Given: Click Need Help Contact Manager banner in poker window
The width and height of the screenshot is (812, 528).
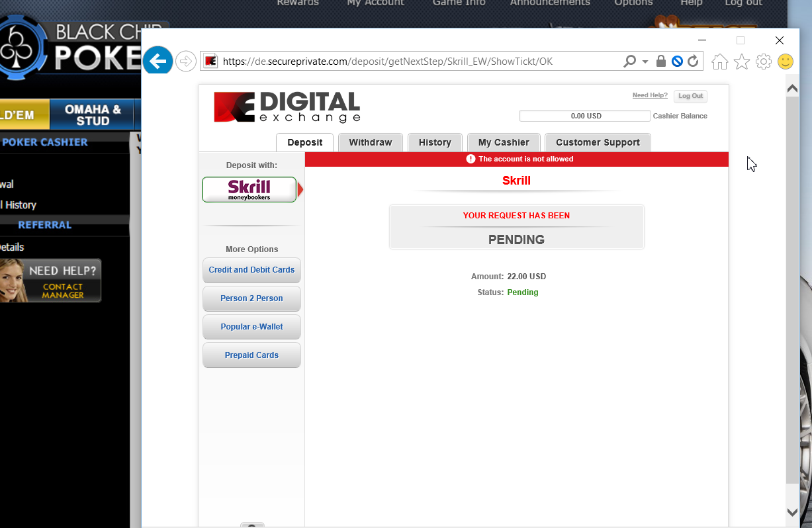Looking at the screenshot, I should point(50,281).
